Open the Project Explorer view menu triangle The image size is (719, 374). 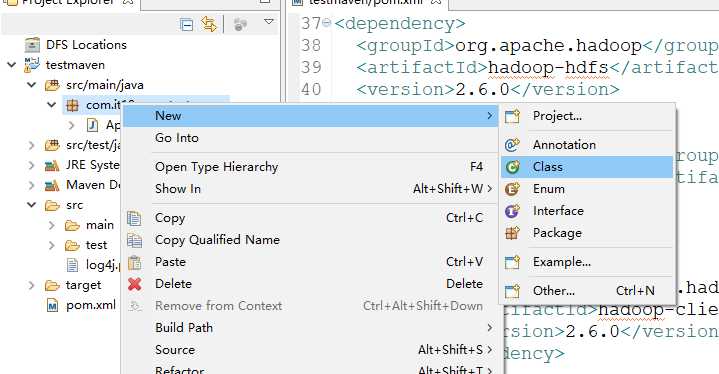[x=269, y=22]
